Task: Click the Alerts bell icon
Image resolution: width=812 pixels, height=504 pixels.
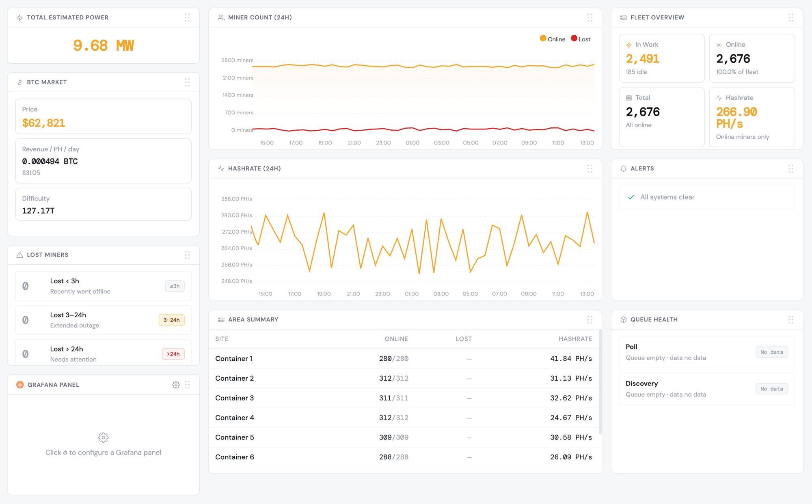Action: (x=623, y=168)
